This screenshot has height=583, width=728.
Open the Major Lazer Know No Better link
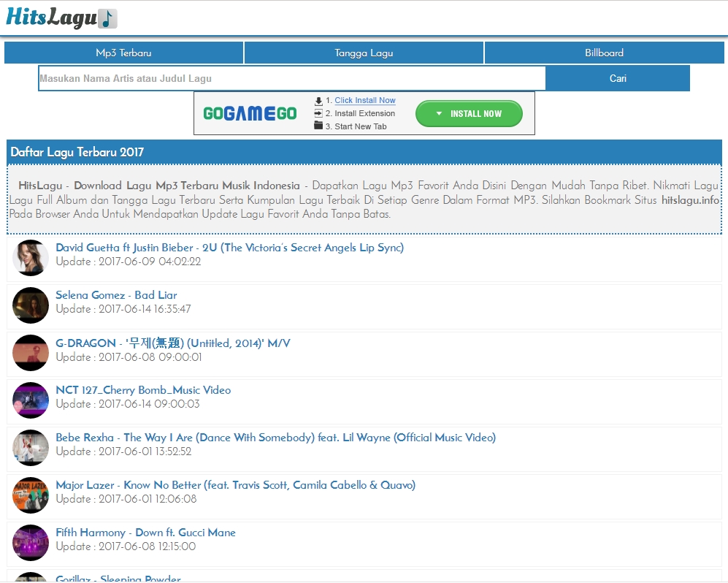pyautogui.click(x=236, y=484)
